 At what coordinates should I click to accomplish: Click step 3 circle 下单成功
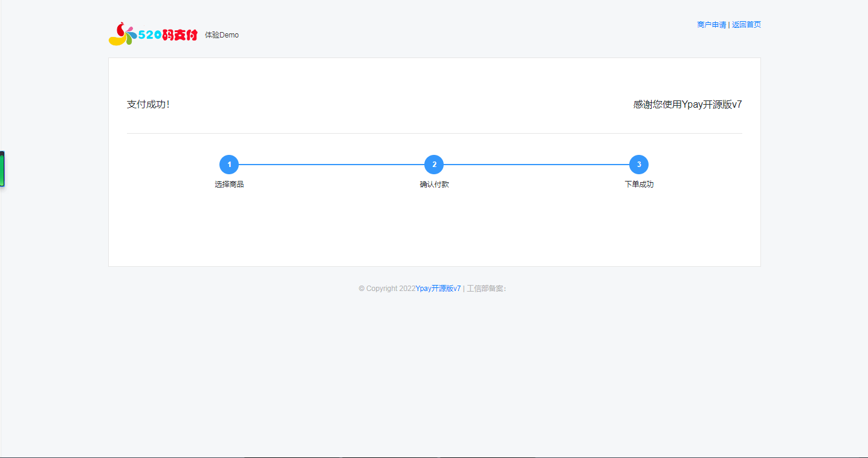coord(639,165)
